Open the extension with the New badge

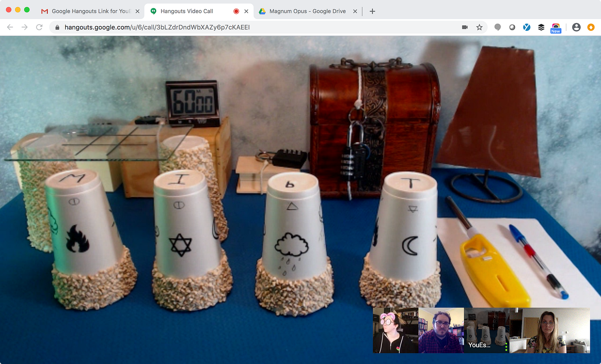(x=555, y=28)
